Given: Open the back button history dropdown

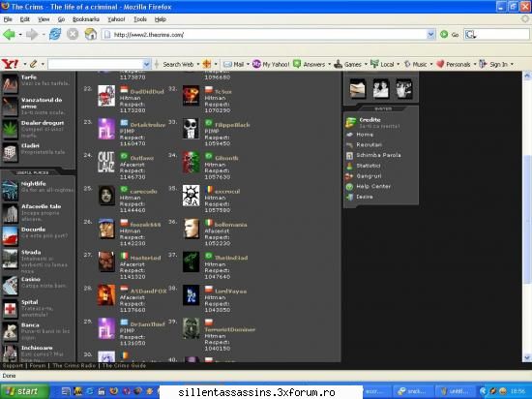Looking at the screenshot, I should [20, 35].
